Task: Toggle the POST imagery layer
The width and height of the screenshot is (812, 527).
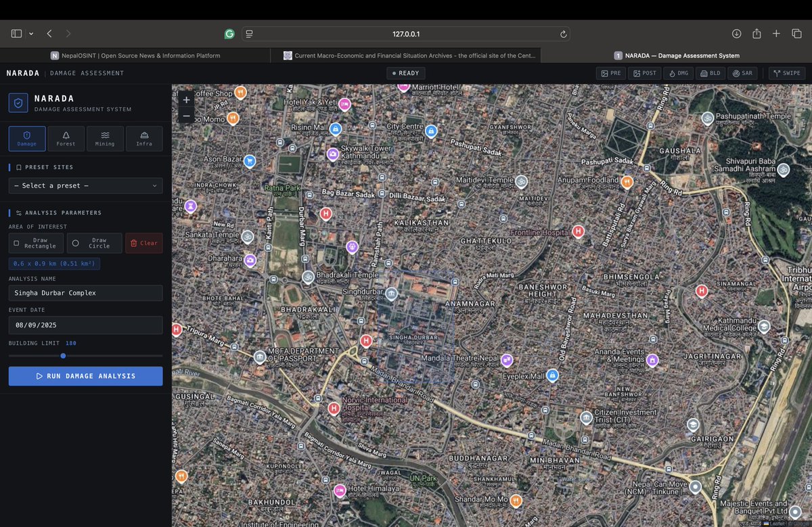Action: [x=644, y=73]
